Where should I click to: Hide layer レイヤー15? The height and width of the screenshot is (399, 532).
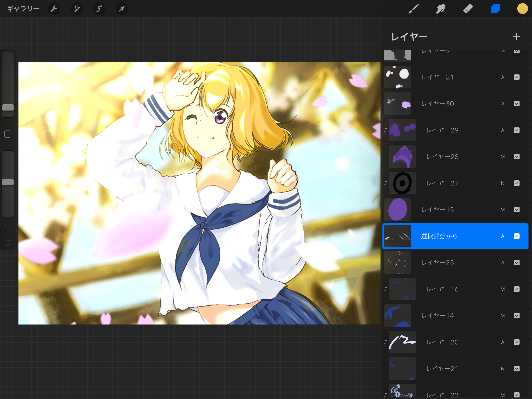click(x=517, y=210)
